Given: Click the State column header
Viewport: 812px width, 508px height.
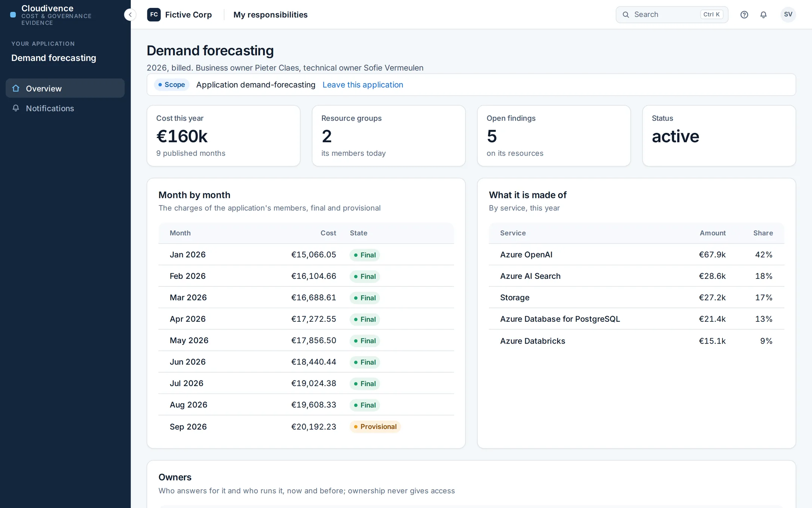Looking at the screenshot, I should point(358,233).
